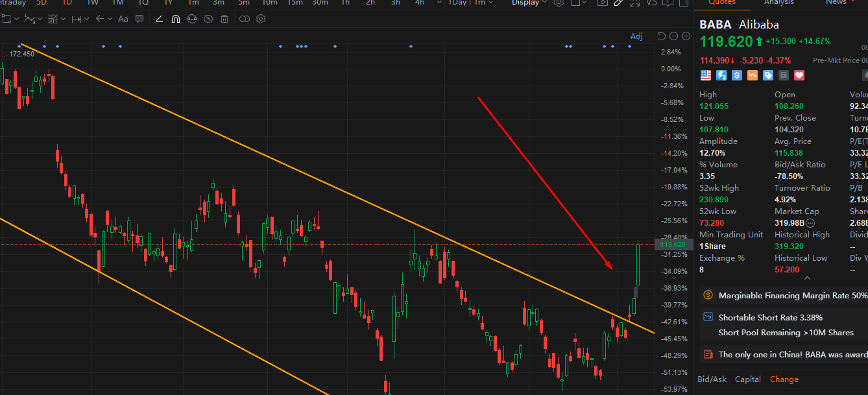Expand arrow tool options dropdown
868x395 pixels.
(x=110, y=19)
